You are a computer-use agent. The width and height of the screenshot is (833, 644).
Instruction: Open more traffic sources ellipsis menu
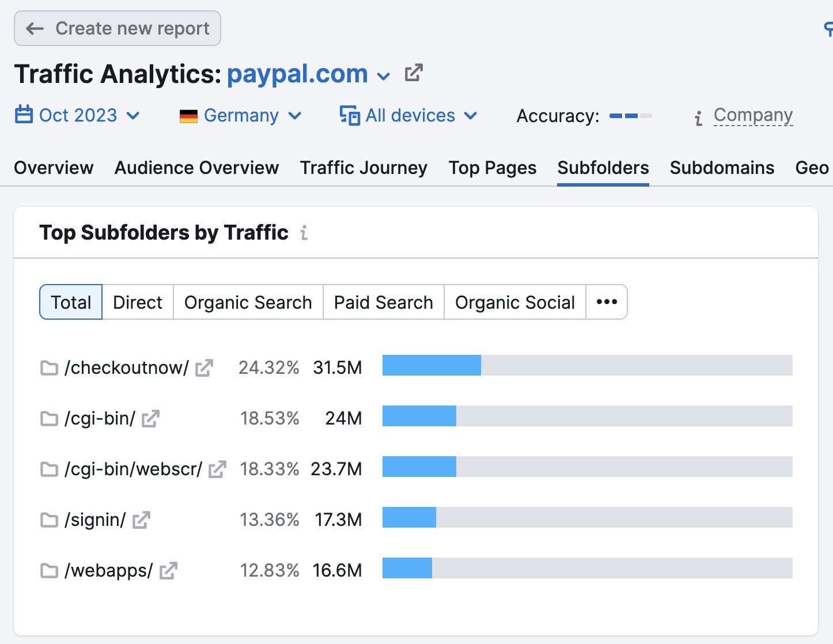pyautogui.click(x=607, y=302)
